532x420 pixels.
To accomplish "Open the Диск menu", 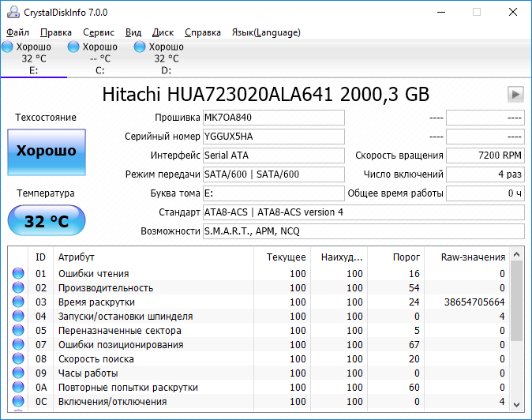I will point(163,32).
